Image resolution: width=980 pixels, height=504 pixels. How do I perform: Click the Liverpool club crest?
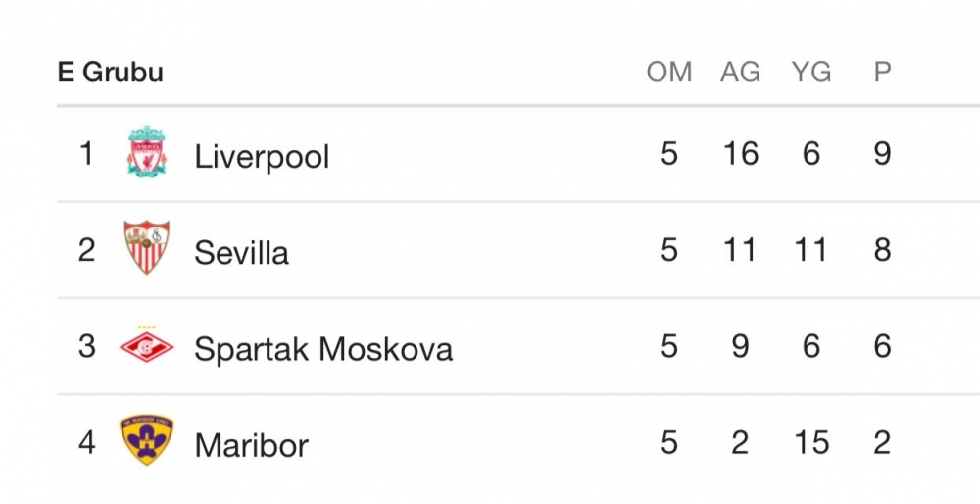[147, 152]
